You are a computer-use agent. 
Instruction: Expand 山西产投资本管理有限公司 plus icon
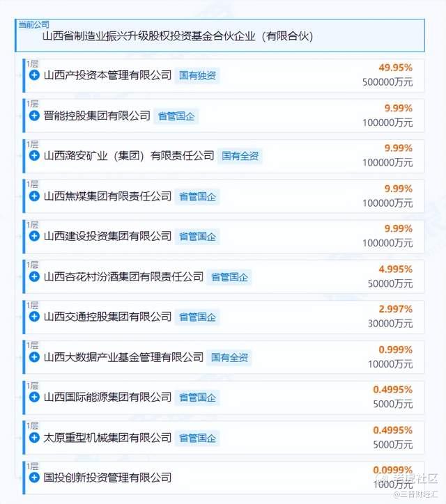click(x=34, y=75)
